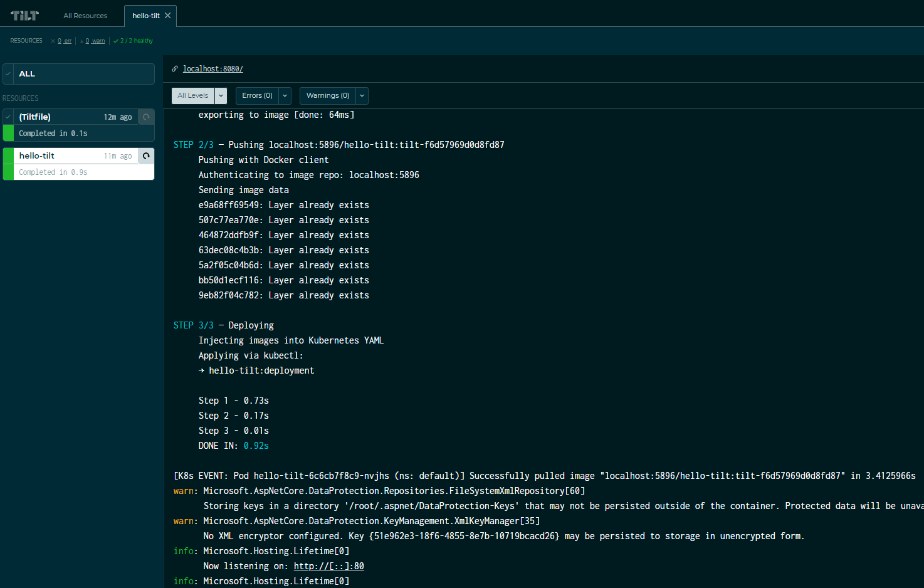Click the green build status bar under (Tiltfile)
924x588 pixels.
tap(8, 133)
